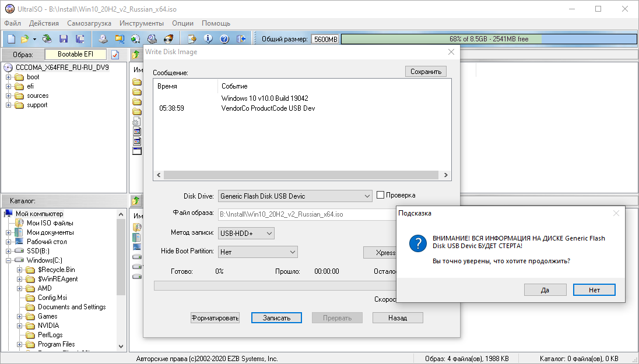Open the Помощь menu
This screenshot has width=639, height=364.
pyautogui.click(x=216, y=23)
